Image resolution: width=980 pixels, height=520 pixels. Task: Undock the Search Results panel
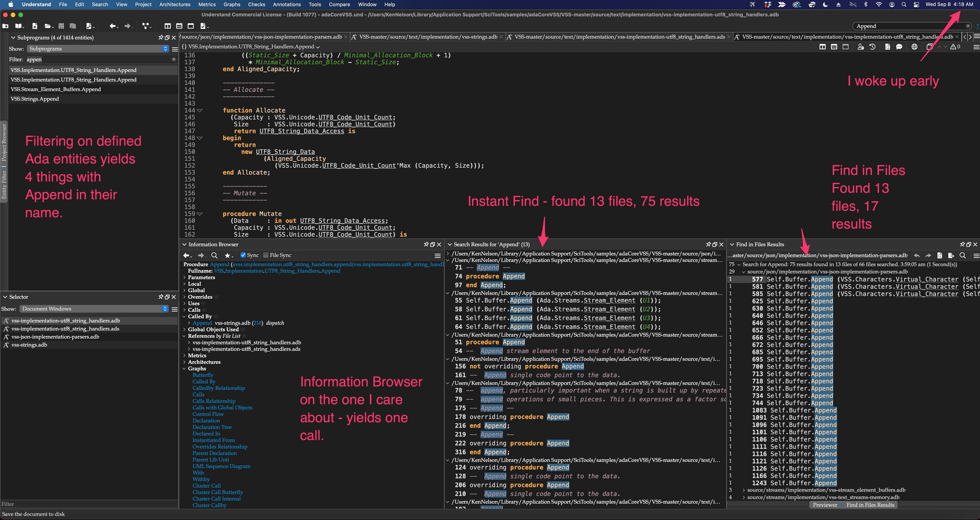(x=714, y=245)
